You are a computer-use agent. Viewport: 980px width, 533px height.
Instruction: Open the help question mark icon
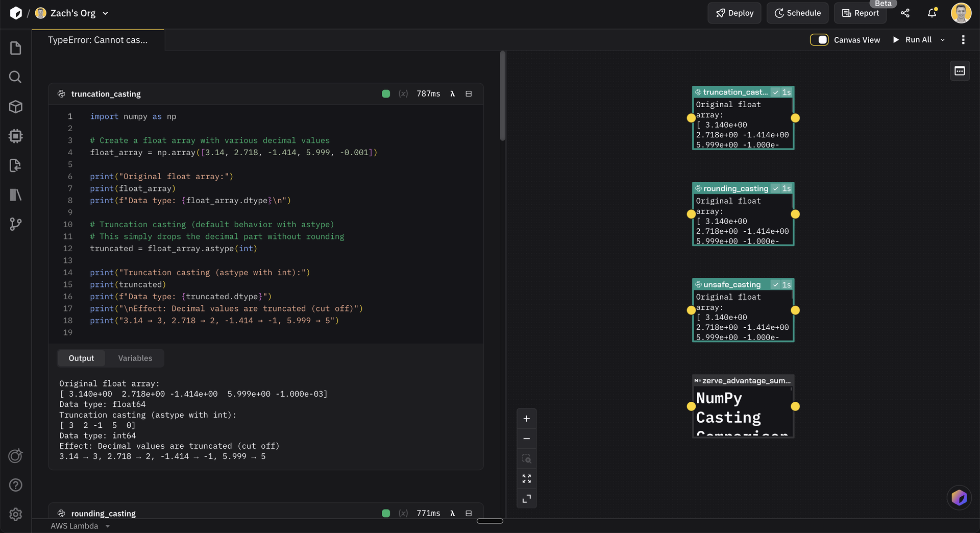tap(16, 485)
